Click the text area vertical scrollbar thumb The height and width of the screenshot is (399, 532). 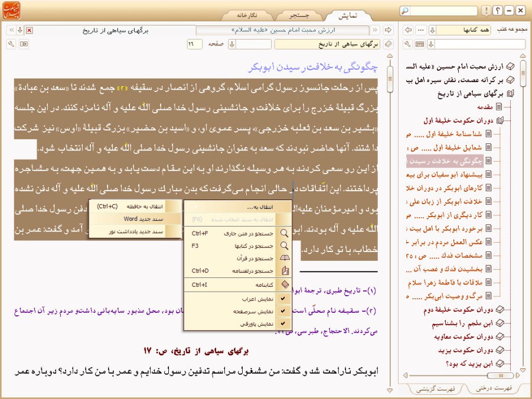(390, 79)
